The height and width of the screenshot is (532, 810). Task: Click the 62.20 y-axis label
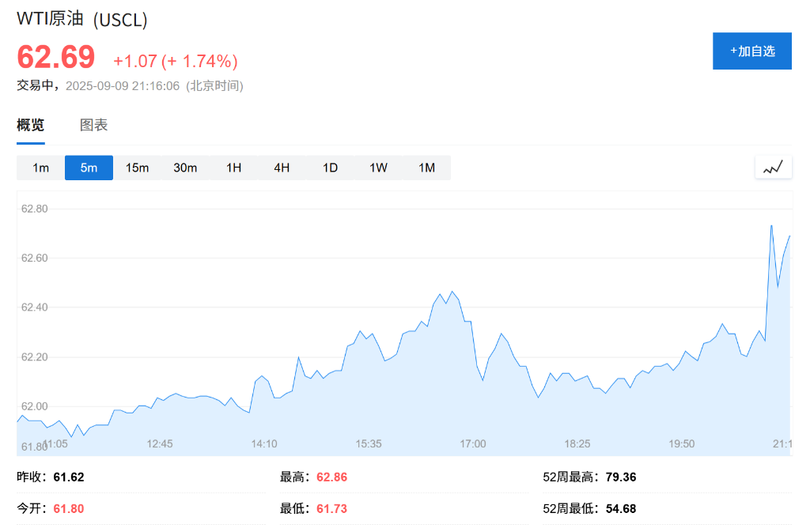34,357
